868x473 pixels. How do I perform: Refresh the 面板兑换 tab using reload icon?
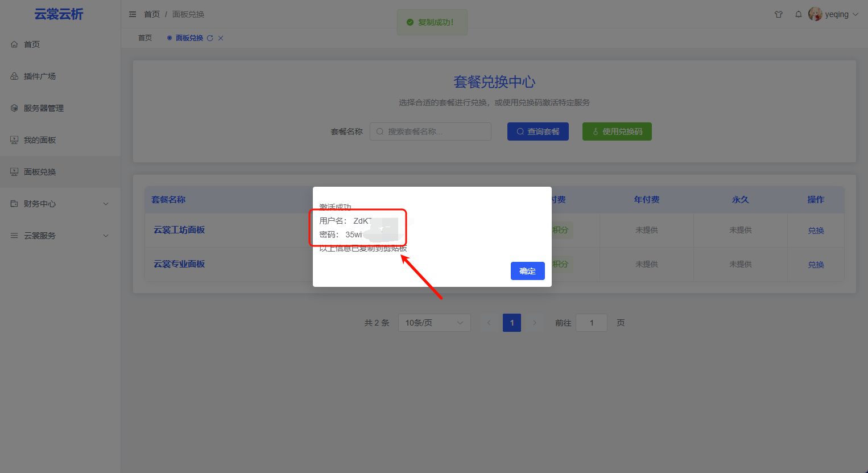tap(210, 38)
